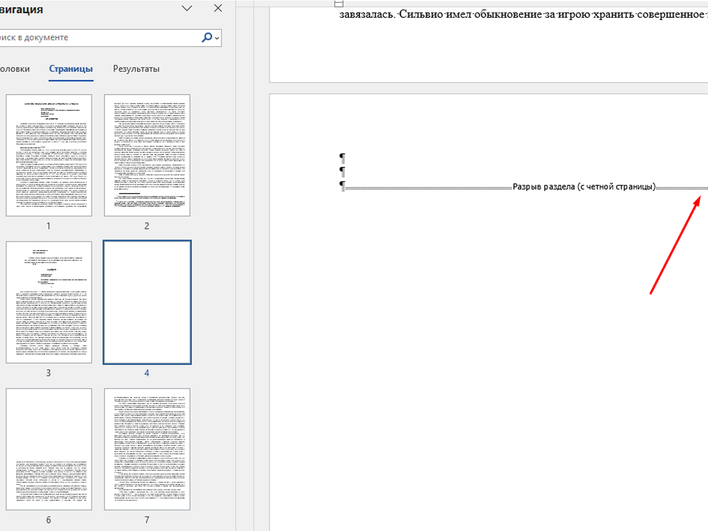Image resolution: width=708 pixels, height=531 pixels.
Task: Close the navigation pane
Action: point(218,8)
